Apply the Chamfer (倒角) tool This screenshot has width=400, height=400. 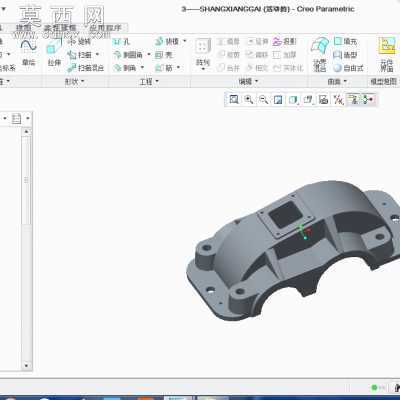pyautogui.click(x=125, y=68)
